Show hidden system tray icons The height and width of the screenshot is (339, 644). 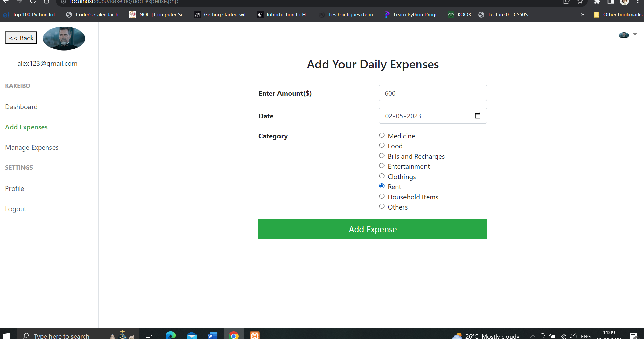(532, 336)
